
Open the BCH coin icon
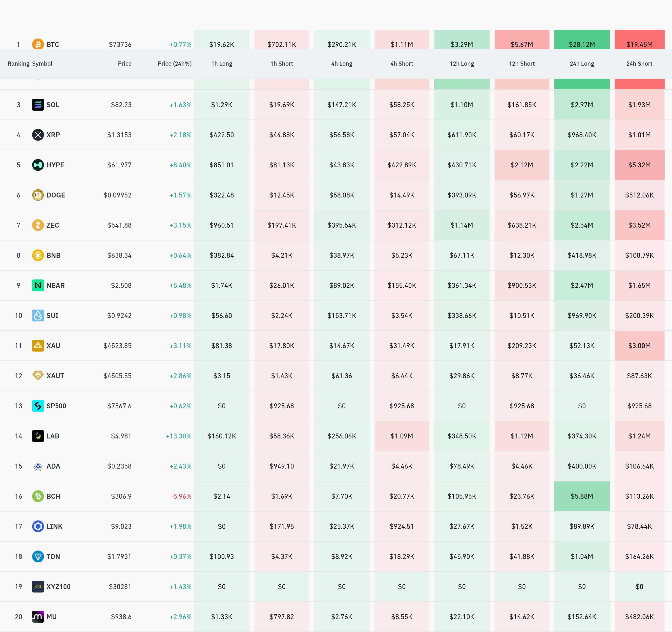(x=38, y=496)
